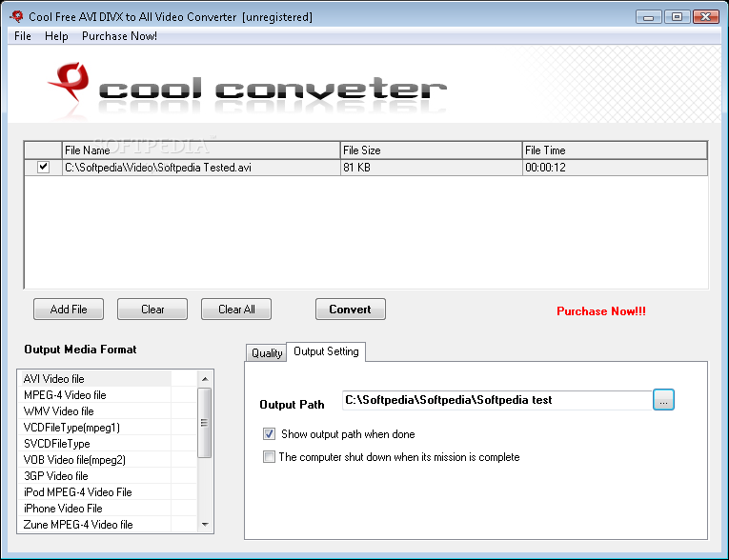The width and height of the screenshot is (729, 560).
Task: Select the Output Setting tab
Action: (326, 351)
